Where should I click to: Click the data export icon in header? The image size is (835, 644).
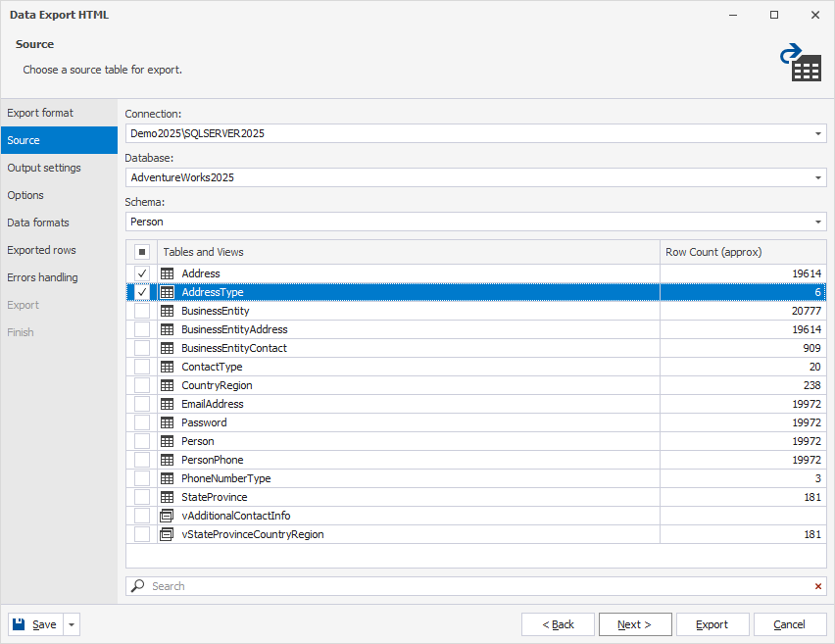tap(801, 63)
